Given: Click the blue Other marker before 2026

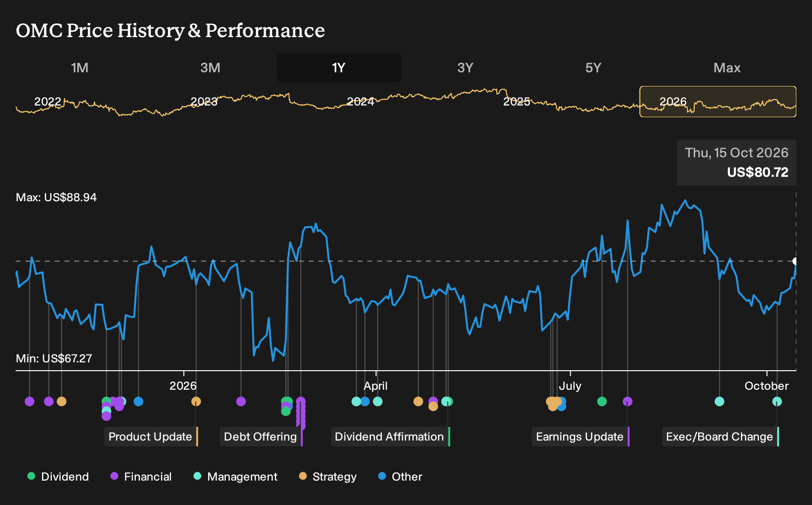Looking at the screenshot, I should [x=138, y=401].
